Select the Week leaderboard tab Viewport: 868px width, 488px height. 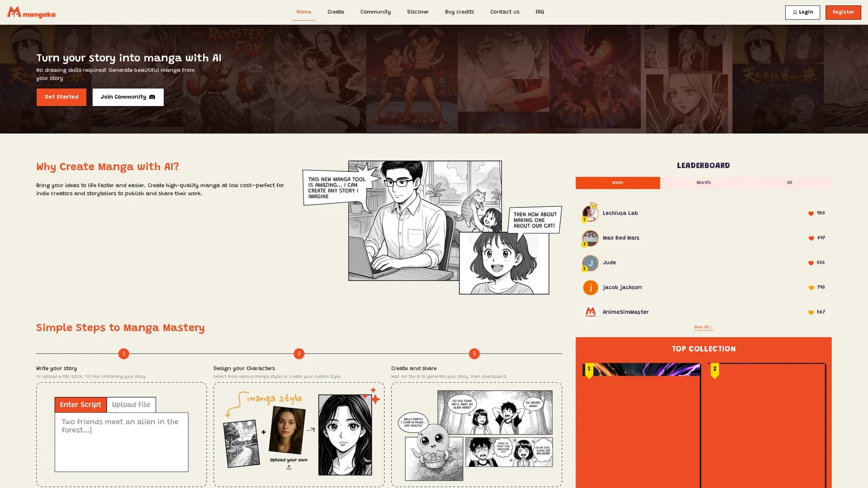point(618,183)
